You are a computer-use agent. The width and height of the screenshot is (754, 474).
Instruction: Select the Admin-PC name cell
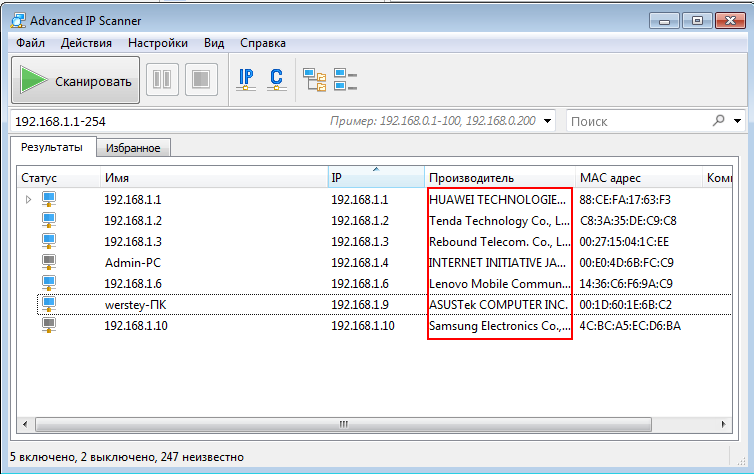pyautogui.click(x=133, y=262)
